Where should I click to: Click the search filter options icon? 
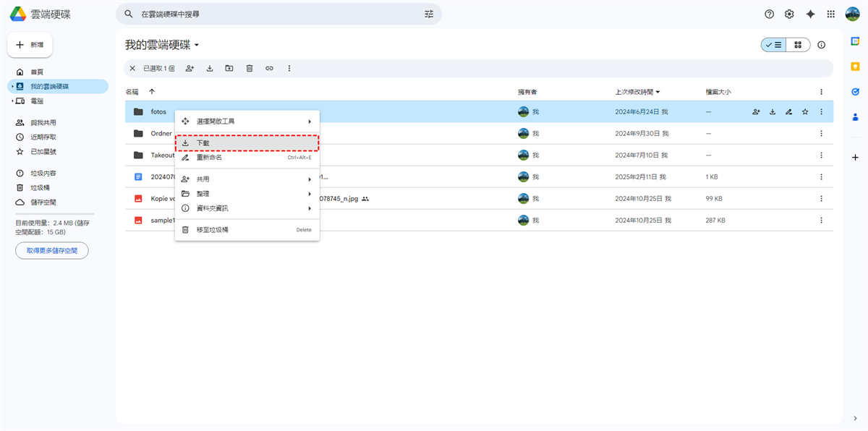pyautogui.click(x=429, y=14)
